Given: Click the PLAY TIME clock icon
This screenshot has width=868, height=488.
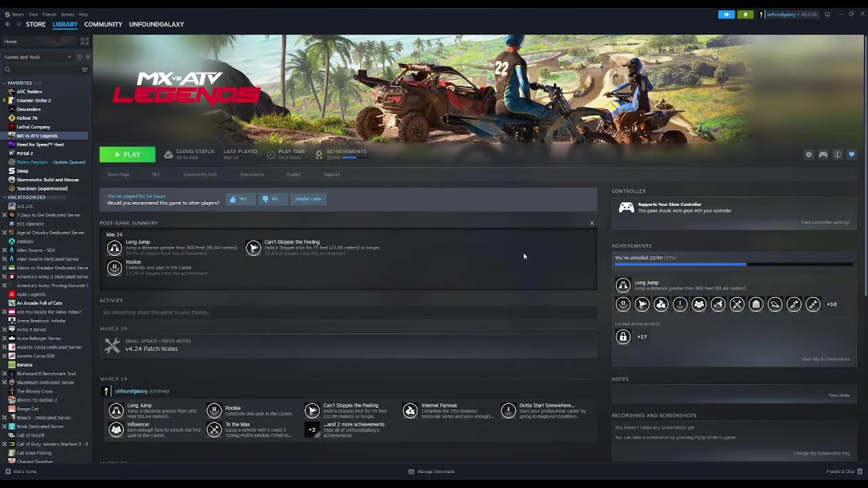Looking at the screenshot, I should point(271,155).
